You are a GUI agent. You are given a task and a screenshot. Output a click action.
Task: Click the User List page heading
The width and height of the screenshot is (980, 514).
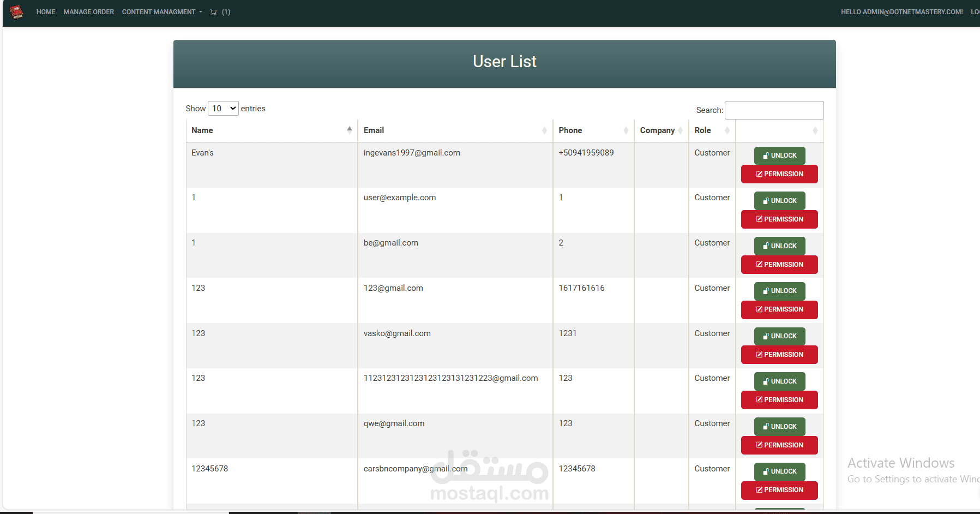[x=504, y=62]
